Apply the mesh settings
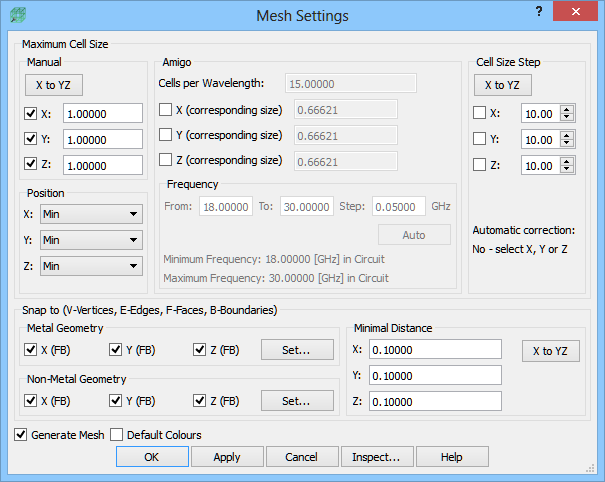 click(227, 457)
